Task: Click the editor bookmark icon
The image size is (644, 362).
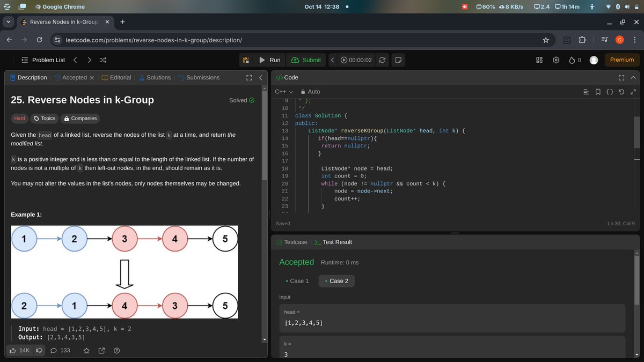Action: (x=598, y=92)
